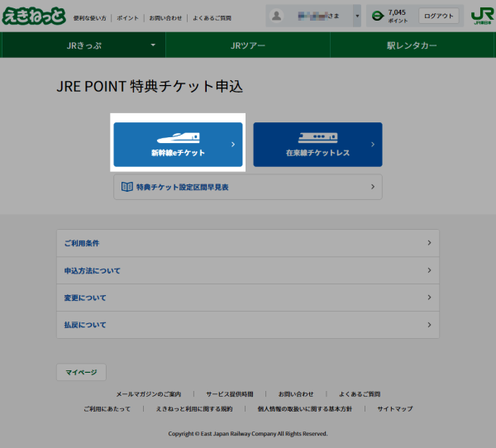This screenshot has width=496, height=448.
Task: Expand the JRきっぷ menu arrow
Action: (x=153, y=45)
